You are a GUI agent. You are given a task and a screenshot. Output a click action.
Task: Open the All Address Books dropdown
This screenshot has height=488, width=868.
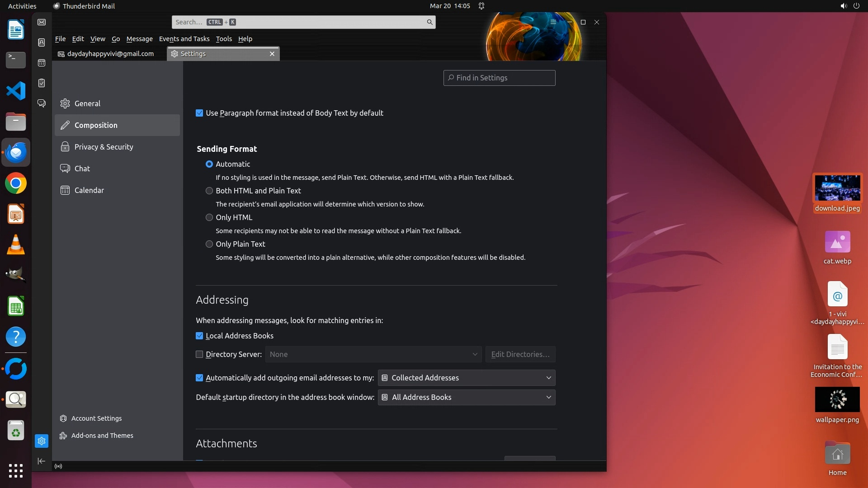[467, 397]
